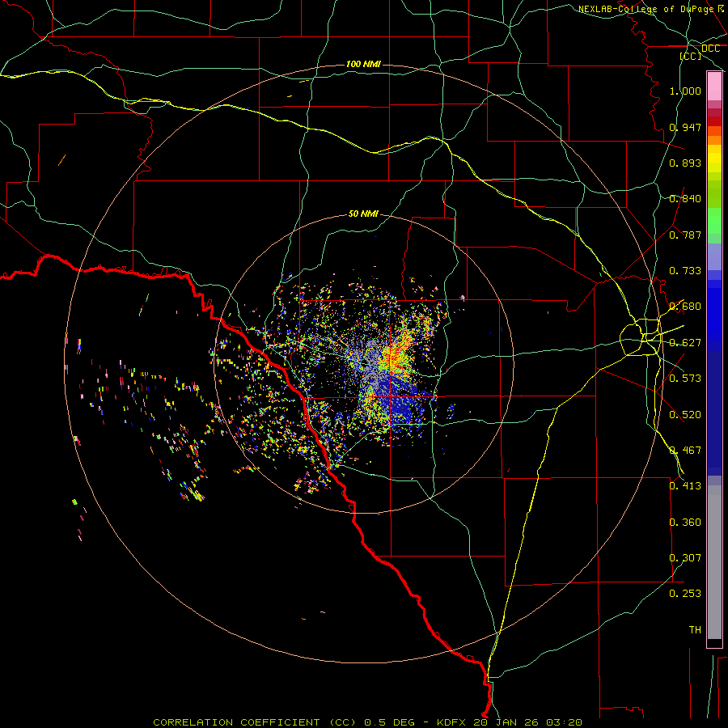728x728 pixels.
Task: Pick the gray lower color bar segment
Action: tap(714, 562)
